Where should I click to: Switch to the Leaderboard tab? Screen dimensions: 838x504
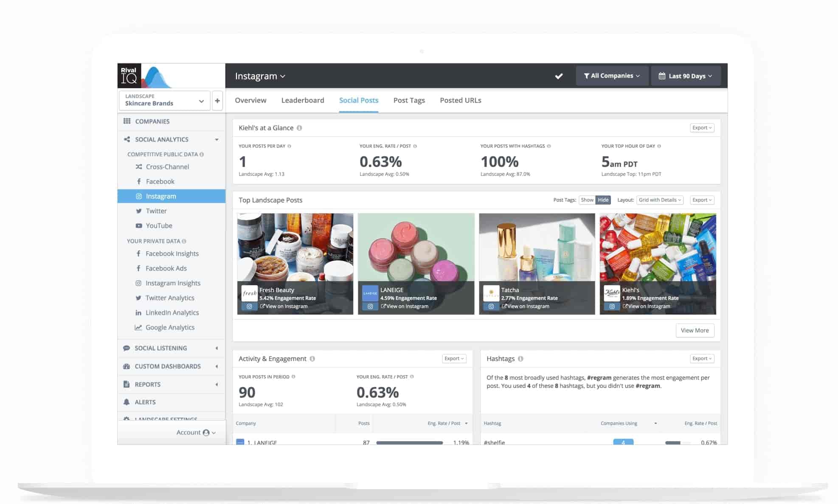point(303,100)
